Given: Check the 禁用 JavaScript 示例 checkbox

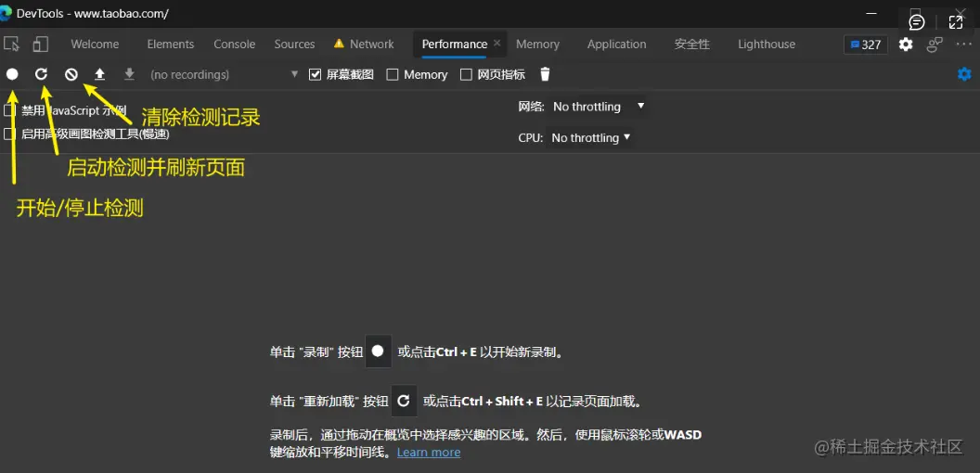Looking at the screenshot, I should point(9,110).
